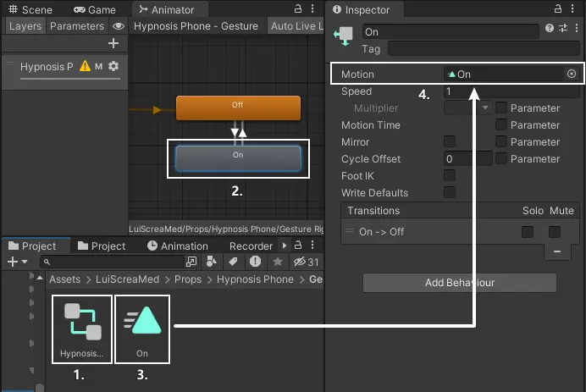The height and width of the screenshot is (392, 586).
Task: Filter Project search by import log type
Action: pyautogui.click(x=255, y=262)
